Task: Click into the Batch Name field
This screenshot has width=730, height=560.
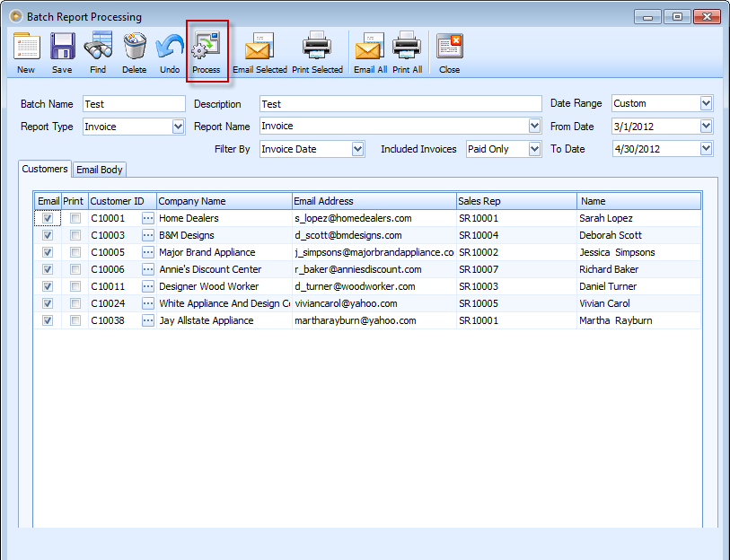Action: coord(134,104)
